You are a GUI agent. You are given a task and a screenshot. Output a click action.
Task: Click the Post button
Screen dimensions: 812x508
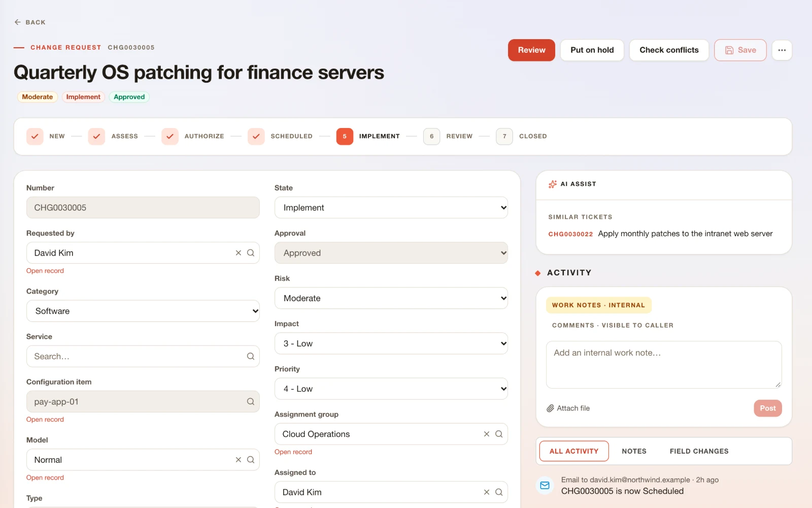click(768, 408)
